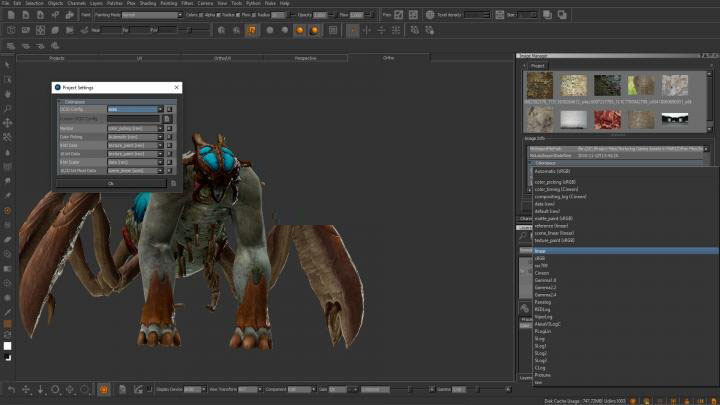Open the Shading menu
Viewport: 720px width, 405px height.
(148, 3)
